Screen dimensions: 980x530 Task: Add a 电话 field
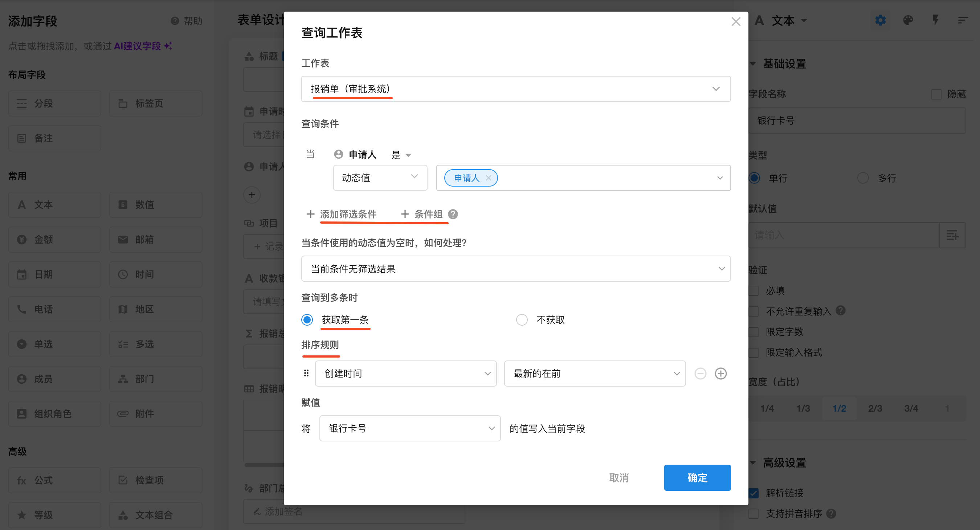click(x=54, y=309)
